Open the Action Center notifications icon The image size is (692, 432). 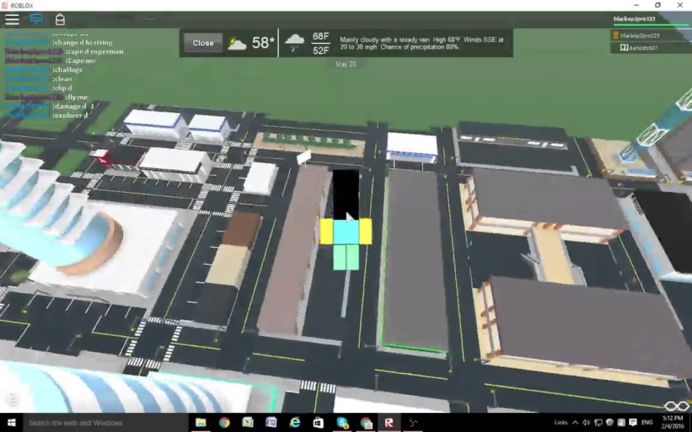(x=633, y=423)
